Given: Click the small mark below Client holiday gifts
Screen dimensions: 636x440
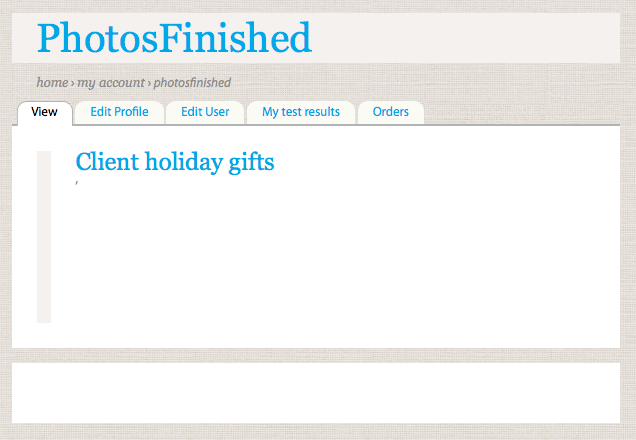Looking at the screenshot, I should pos(77,183).
